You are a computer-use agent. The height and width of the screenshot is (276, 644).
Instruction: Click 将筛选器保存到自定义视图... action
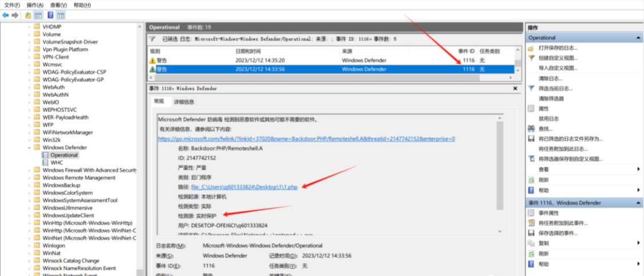pyautogui.click(x=571, y=159)
